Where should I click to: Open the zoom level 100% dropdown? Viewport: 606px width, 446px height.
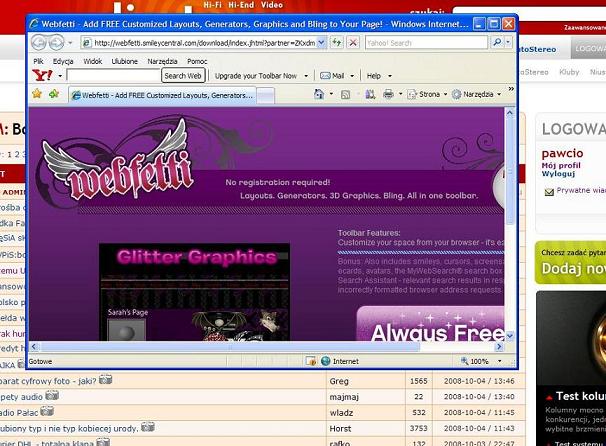[499, 361]
